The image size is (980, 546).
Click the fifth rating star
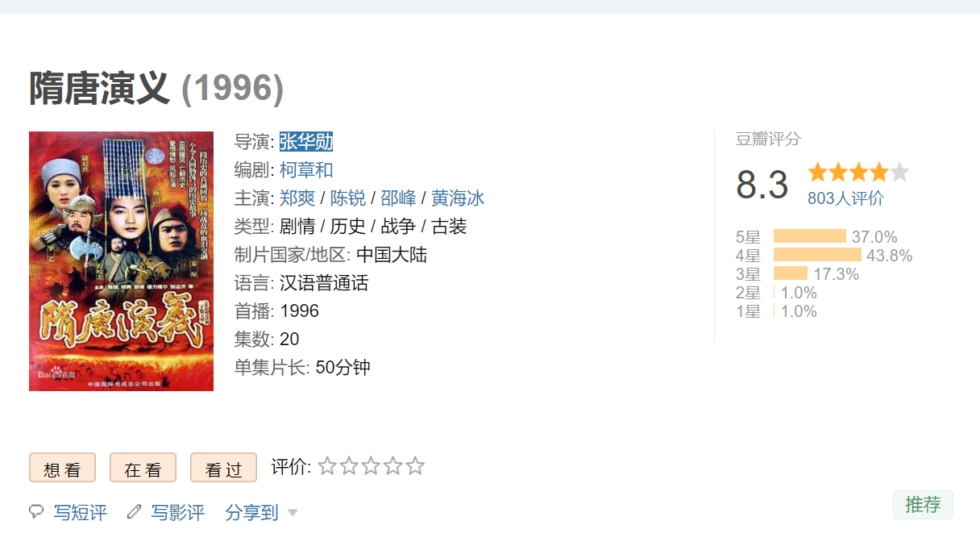point(415,466)
